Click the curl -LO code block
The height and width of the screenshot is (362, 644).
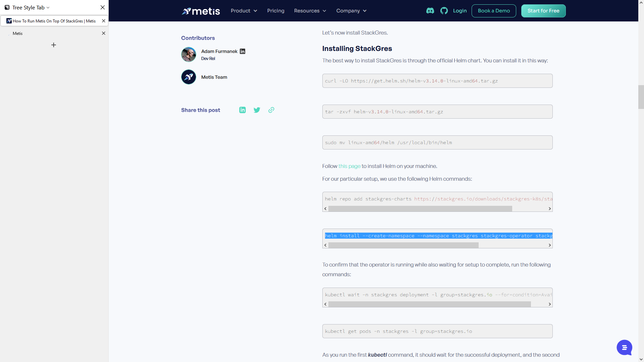click(437, 81)
